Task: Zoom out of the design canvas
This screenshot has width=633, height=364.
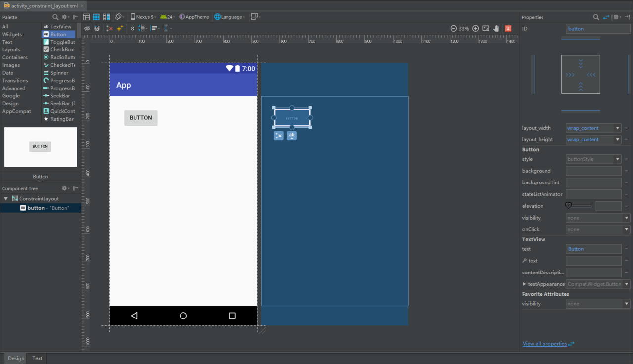Action: click(453, 29)
